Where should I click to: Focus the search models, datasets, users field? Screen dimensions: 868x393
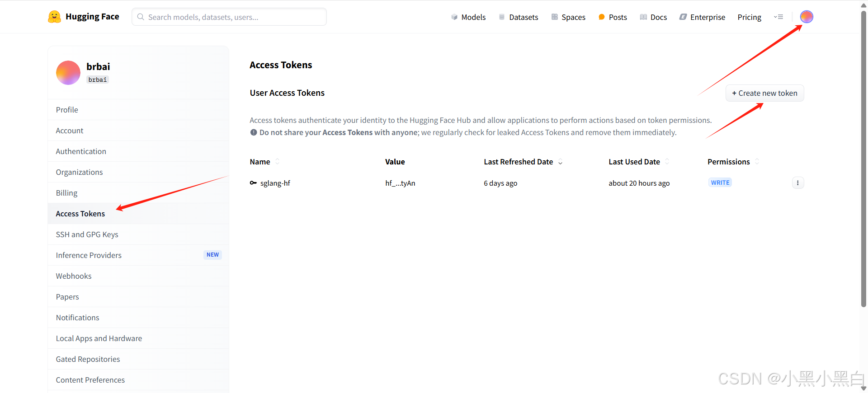click(229, 17)
